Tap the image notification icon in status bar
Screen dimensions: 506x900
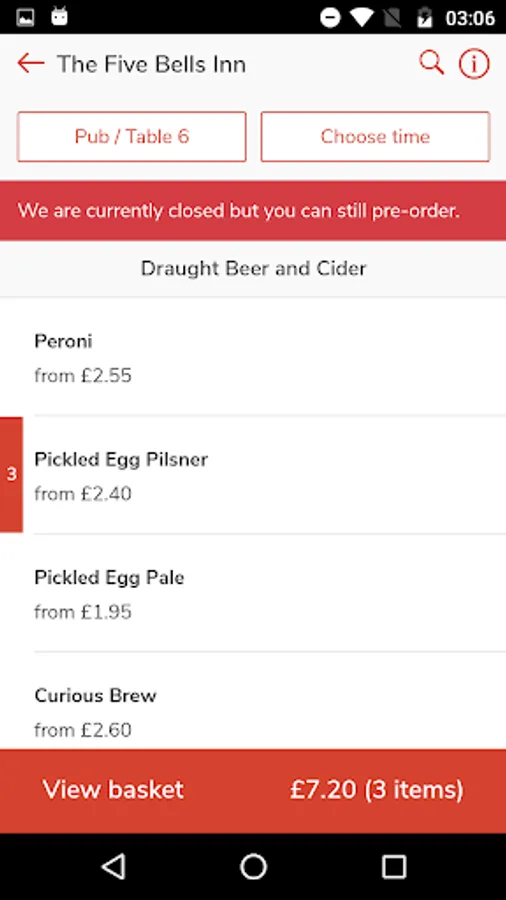coord(25,17)
